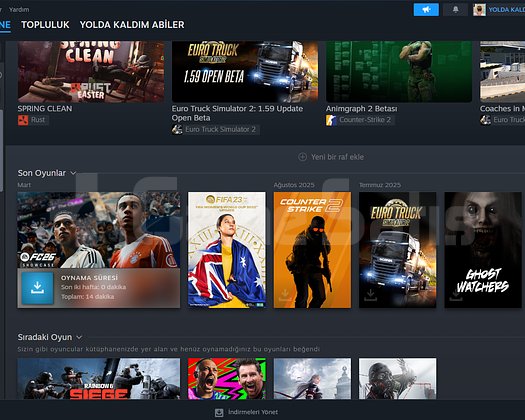Click the OYNAMA SÜRESİ label

coord(89,278)
